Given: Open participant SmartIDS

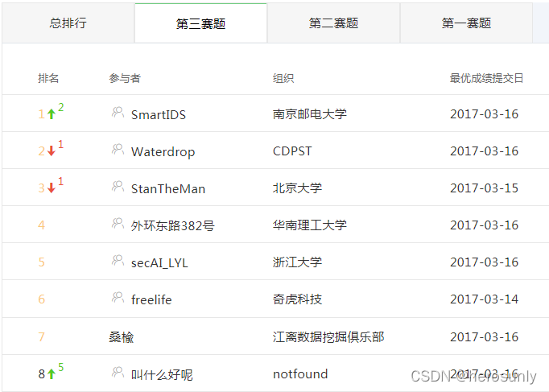Looking at the screenshot, I should pos(159,115).
